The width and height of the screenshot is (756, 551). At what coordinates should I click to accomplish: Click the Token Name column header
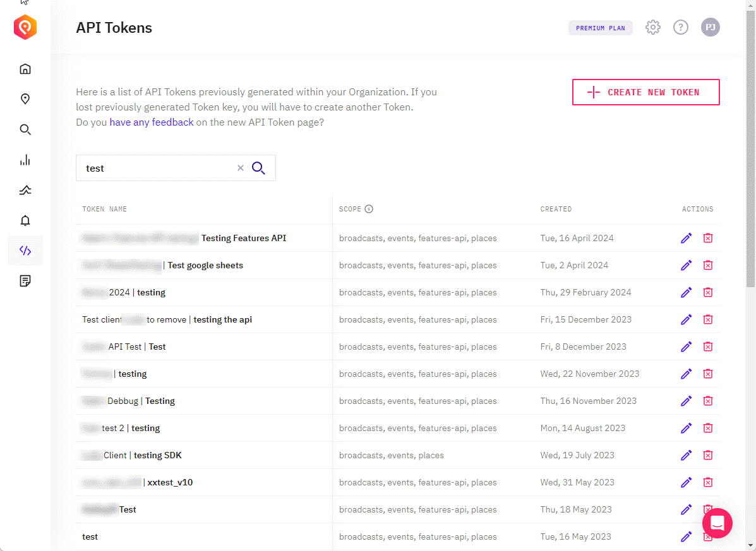tap(105, 209)
